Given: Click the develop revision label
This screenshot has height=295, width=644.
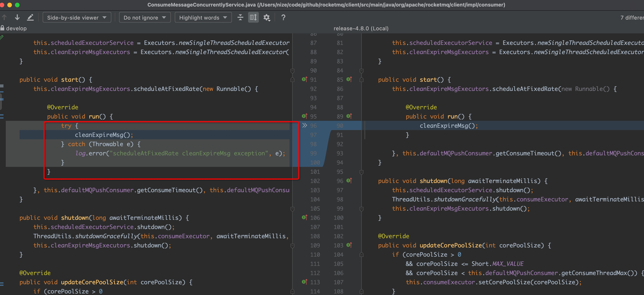Looking at the screenshot, I should click(16, 28).
